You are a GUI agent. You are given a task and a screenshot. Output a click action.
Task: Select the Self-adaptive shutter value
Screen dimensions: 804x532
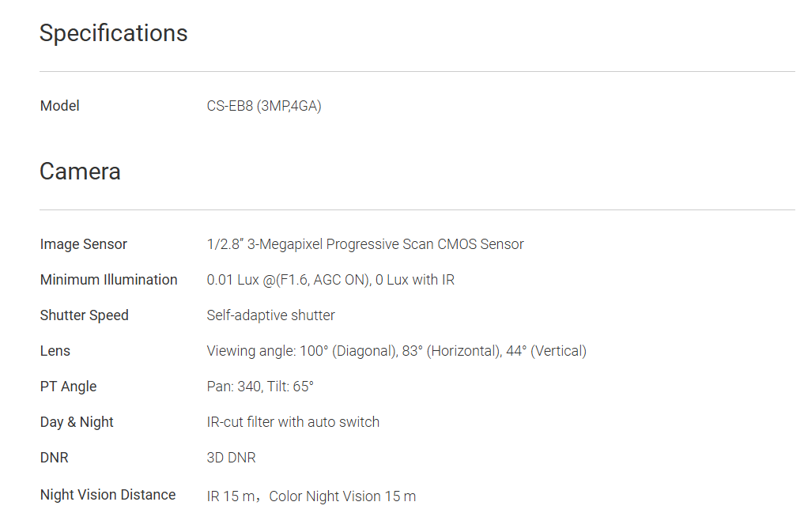coord(271,315)
